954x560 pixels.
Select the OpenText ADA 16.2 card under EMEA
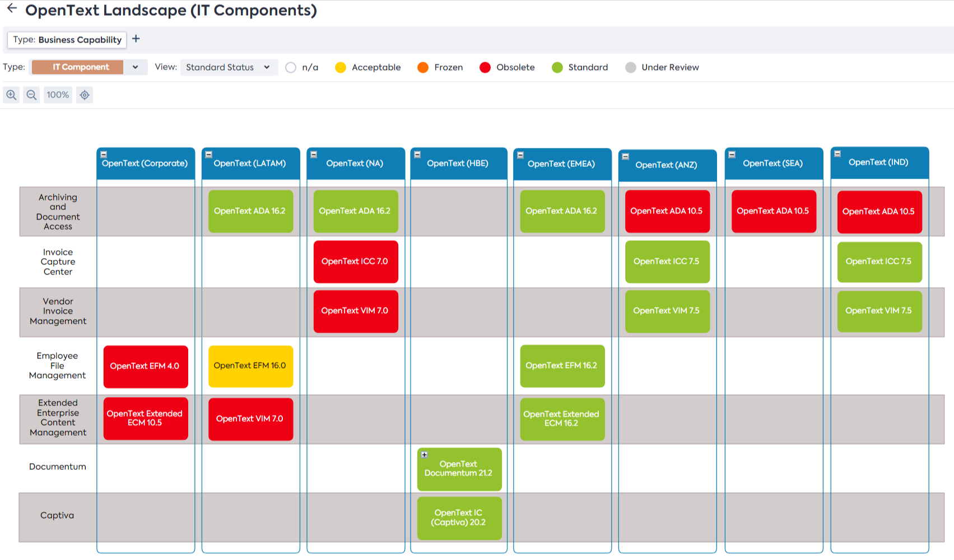point(562,211)
